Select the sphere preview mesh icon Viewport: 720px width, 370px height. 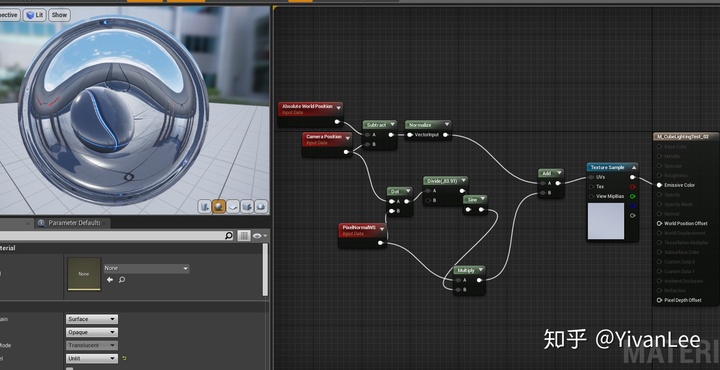pyautogui.click(x=219, y=206)
